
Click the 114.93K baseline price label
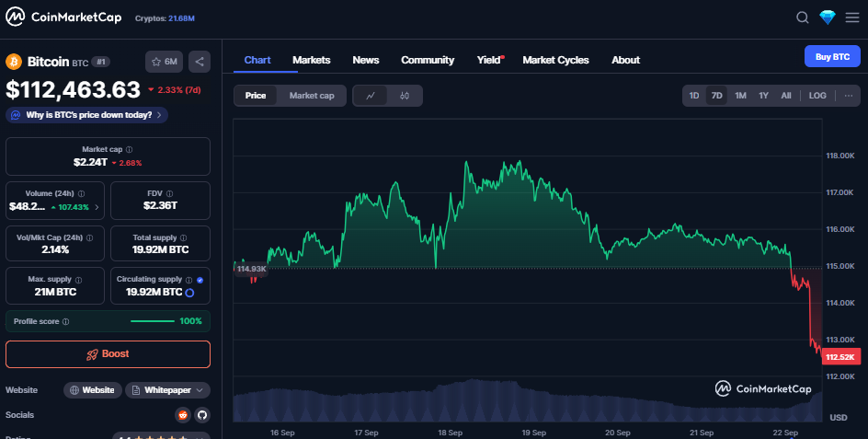(251, 269)
